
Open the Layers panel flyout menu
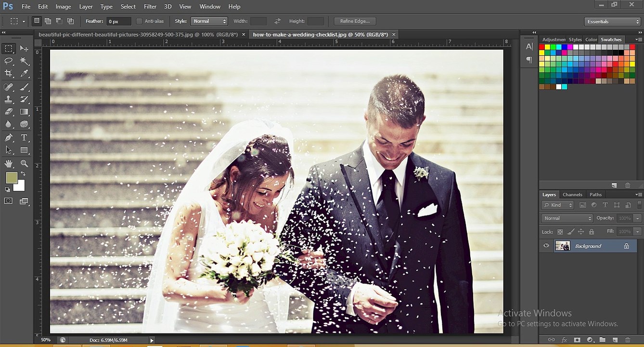click(638, 195)
